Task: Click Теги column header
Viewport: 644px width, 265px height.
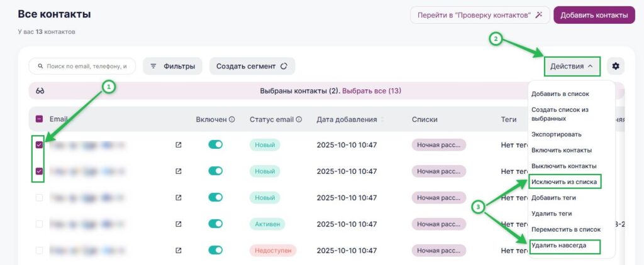Action: coord(508,120)
